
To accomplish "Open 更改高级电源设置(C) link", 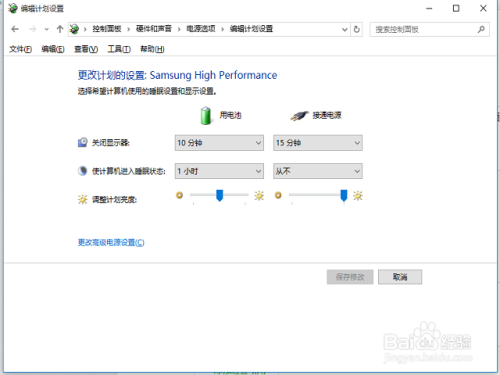I will 111,242.
